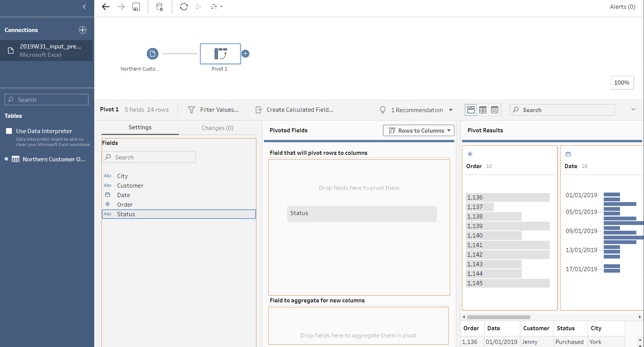The height and width of the screenshot is (347, 644).
Task: Click the save flow icon
Action: (x=136, y=7)
